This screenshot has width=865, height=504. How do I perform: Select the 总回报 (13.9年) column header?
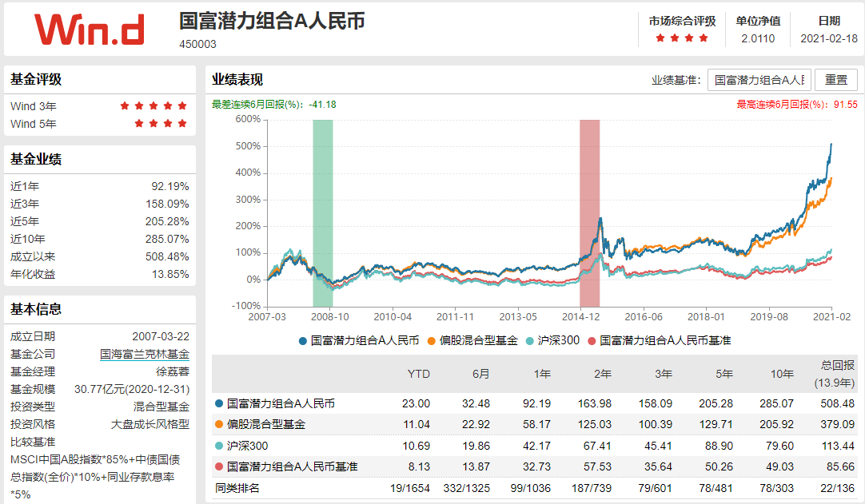point(835,374)
